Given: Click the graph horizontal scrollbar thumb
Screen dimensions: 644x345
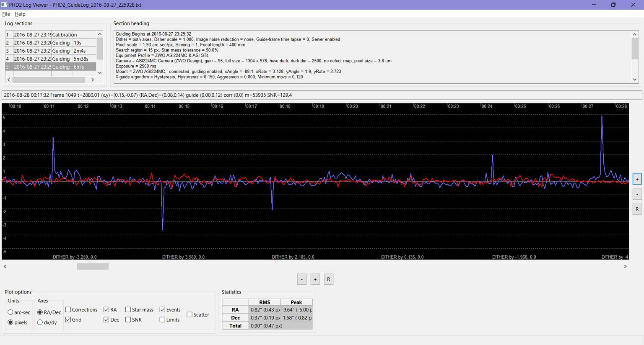Looking at the screenshot, I should (93, 266).
